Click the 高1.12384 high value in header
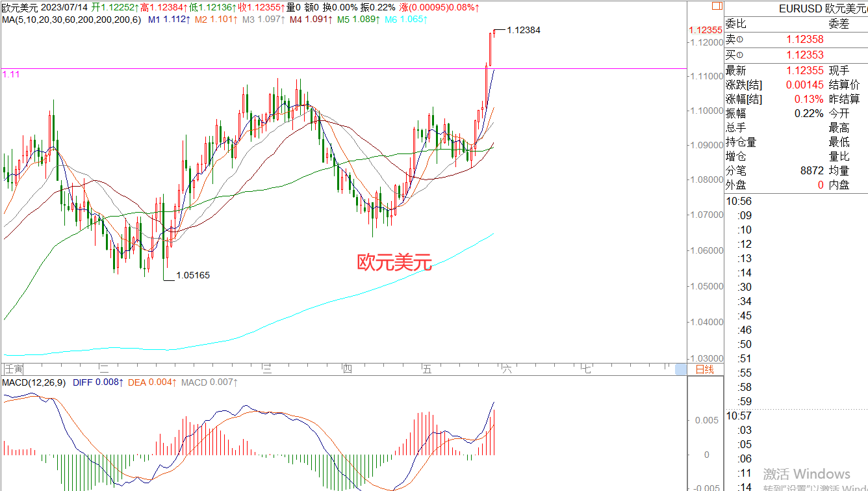This screenshot has width=868, height=491. pyautogui.click(x=163, y=7)
